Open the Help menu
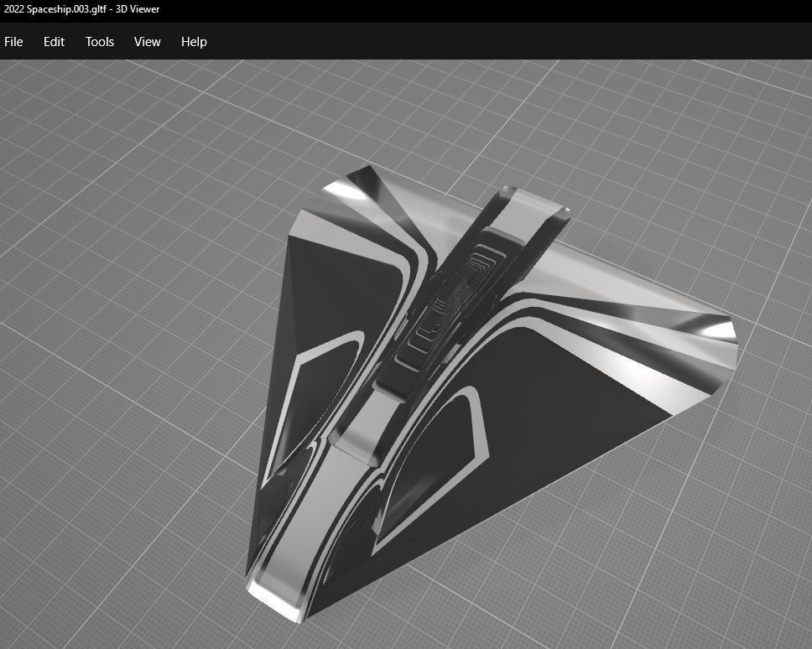Image resolution: width=812 pixels, height=649 pixels. click(194, 42)
